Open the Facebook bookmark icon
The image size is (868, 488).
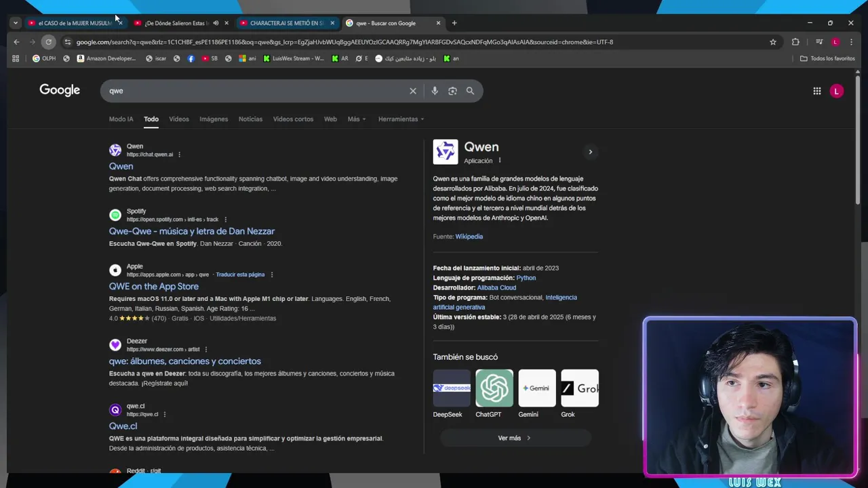click(x=191, y=58)
